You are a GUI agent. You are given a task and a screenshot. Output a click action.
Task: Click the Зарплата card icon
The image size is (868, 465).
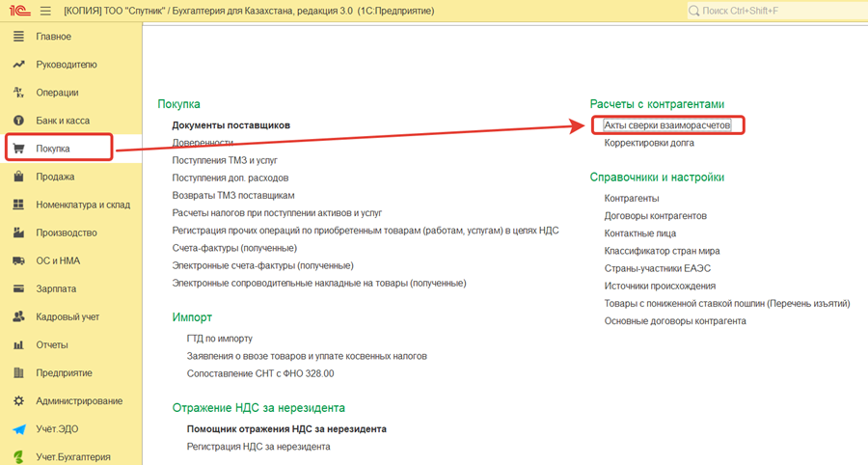point(17,288)
